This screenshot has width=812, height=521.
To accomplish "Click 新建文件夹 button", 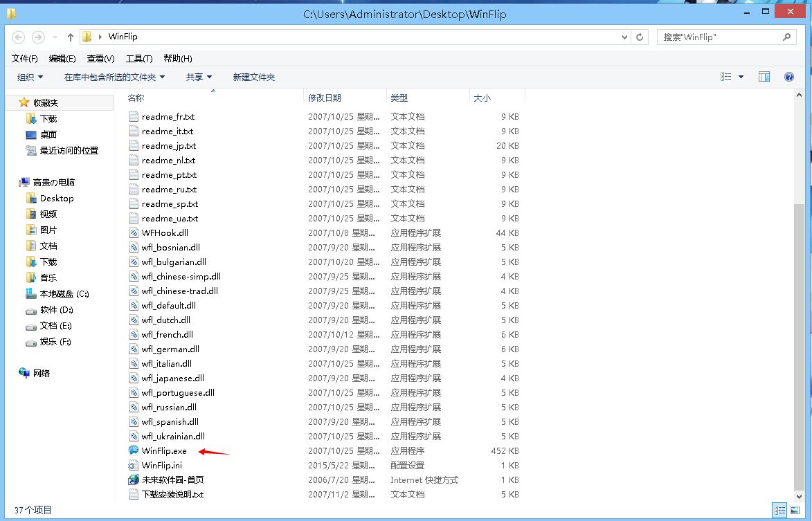I will 254,77.
